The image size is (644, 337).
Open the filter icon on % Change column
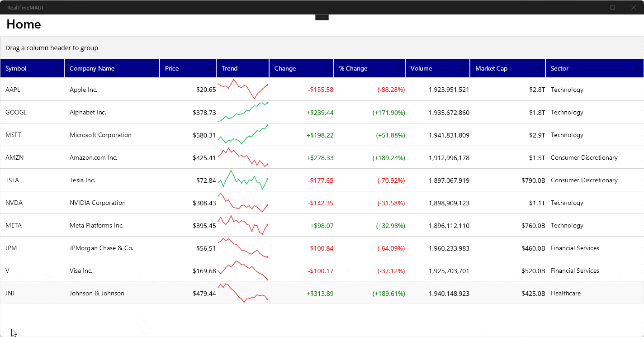tap(397, 68)
